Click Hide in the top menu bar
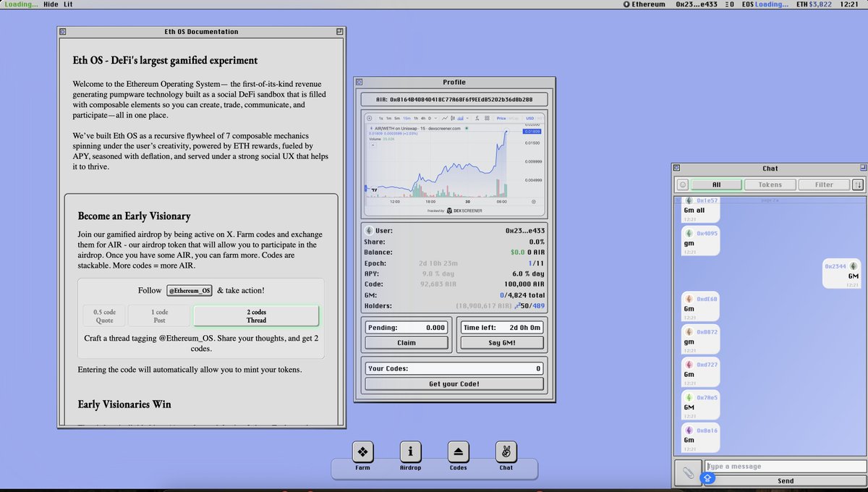 coord(51,4)
